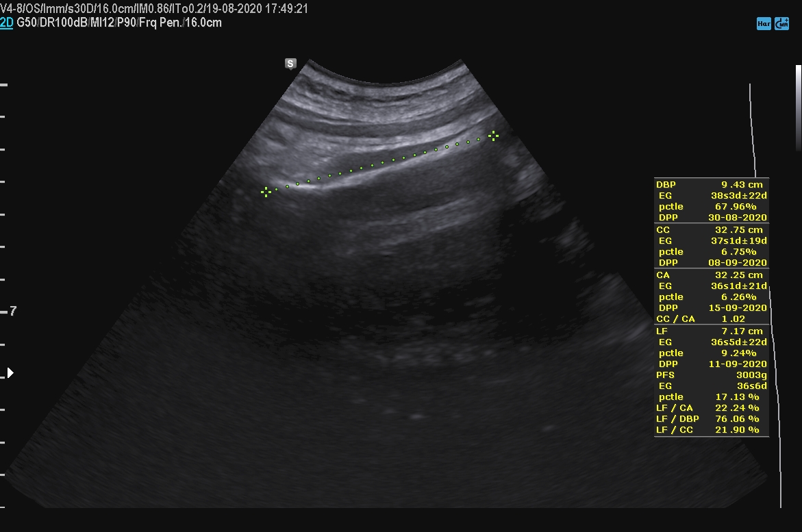The width and height of the screenshot is (802, 532).
Task: Click the grayscale bar on right edge
Action: [x=798, y=107]
